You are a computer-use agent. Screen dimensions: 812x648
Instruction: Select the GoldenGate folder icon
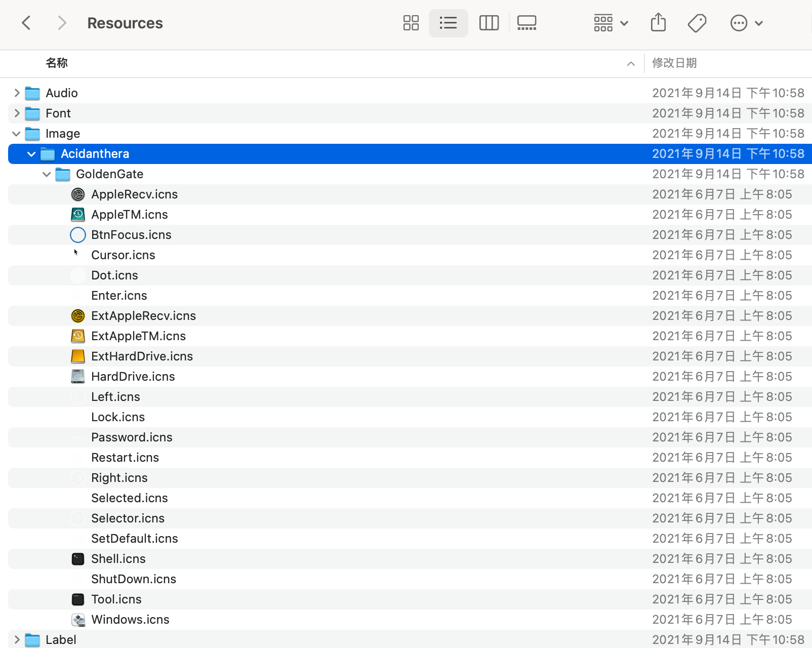click(x=63, y=174)
